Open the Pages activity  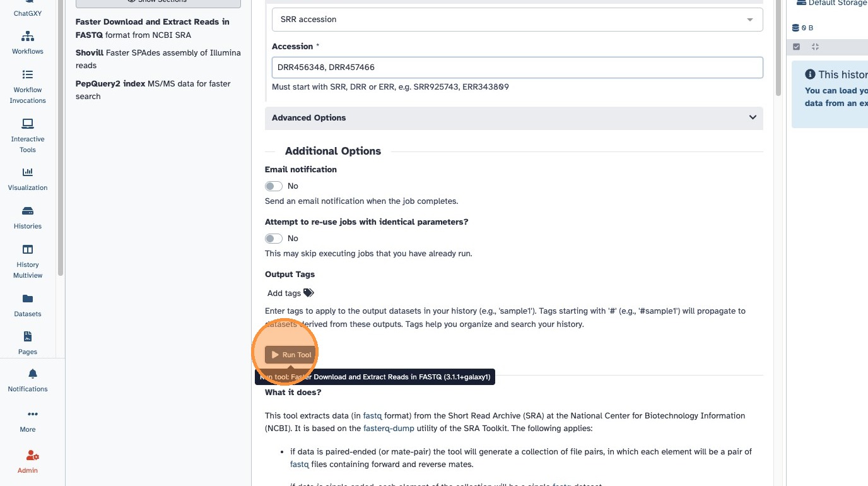point(28,343)
